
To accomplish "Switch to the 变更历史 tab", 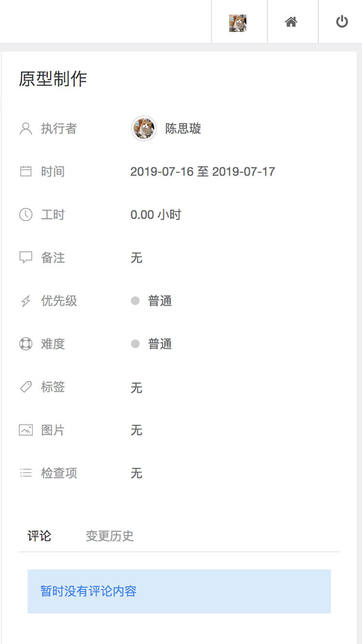I will pyautogui.click(x=110, y=536).
